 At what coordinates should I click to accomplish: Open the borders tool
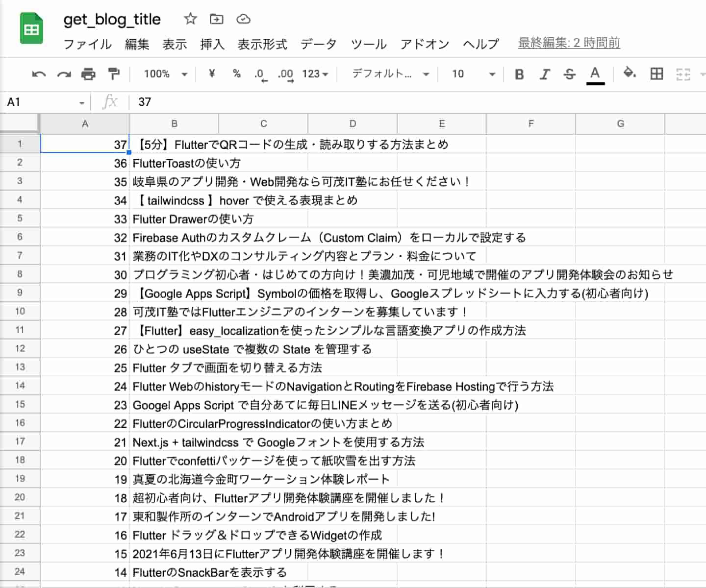pos(656,74)
